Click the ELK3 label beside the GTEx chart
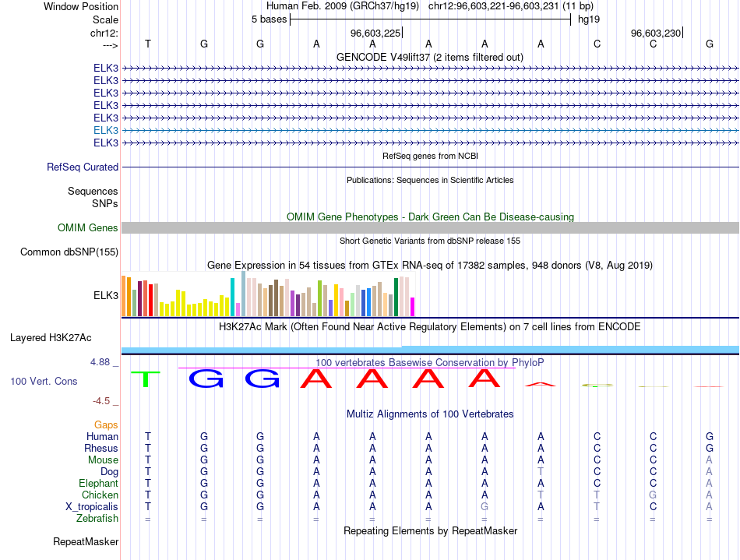This screenshot has height=560, width=740. tap(106, 295)
